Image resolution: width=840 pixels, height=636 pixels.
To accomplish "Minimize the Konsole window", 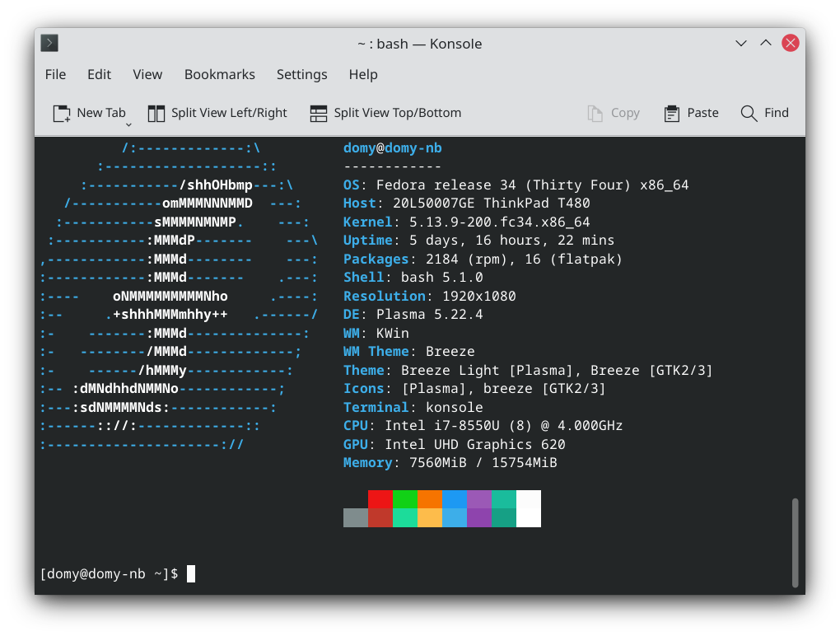I will (741, 44).
